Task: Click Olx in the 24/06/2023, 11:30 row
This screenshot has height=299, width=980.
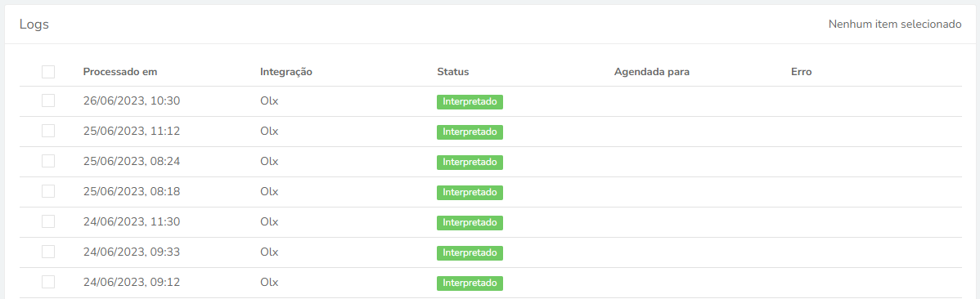Action: (x=269, y=221)
